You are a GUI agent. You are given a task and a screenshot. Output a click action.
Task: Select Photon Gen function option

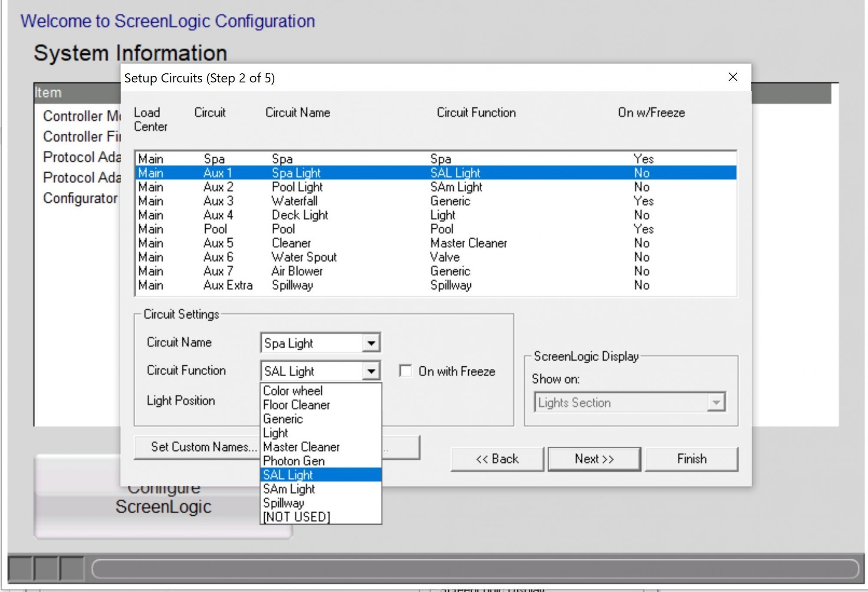coord(321,461)
